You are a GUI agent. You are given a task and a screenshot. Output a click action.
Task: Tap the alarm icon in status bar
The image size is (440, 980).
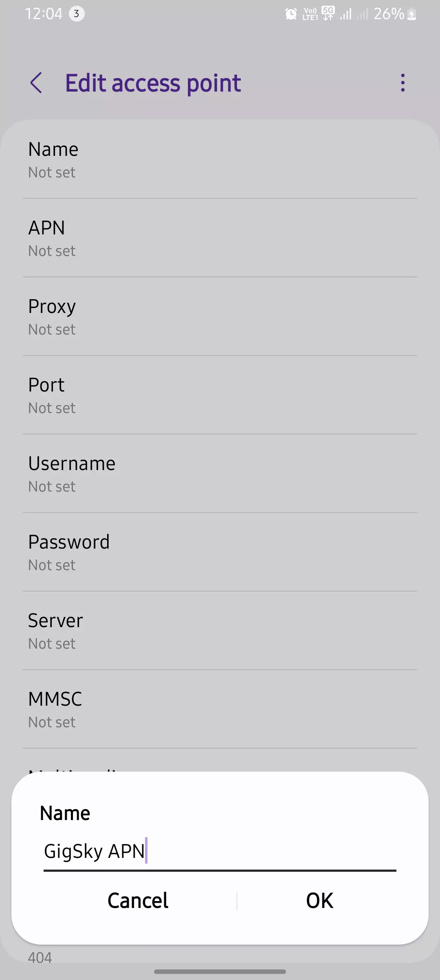coord(291,14)
